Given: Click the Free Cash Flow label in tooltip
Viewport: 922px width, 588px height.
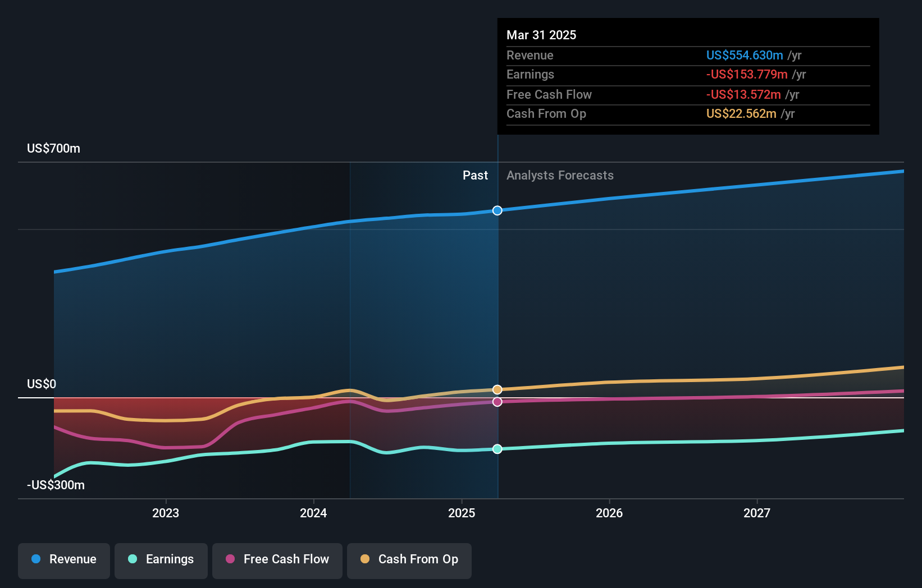Looking at the screenshot, I should (x=549, y=95).
